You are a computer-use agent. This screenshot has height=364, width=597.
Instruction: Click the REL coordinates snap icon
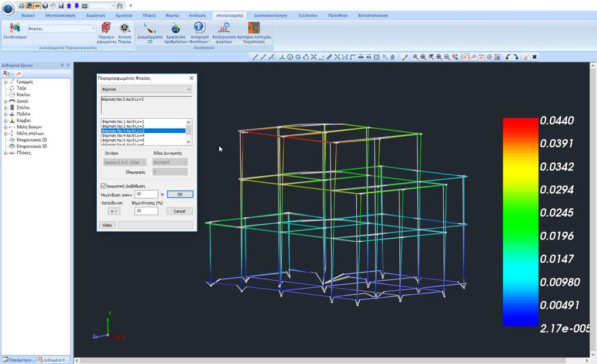click(368, 57)
